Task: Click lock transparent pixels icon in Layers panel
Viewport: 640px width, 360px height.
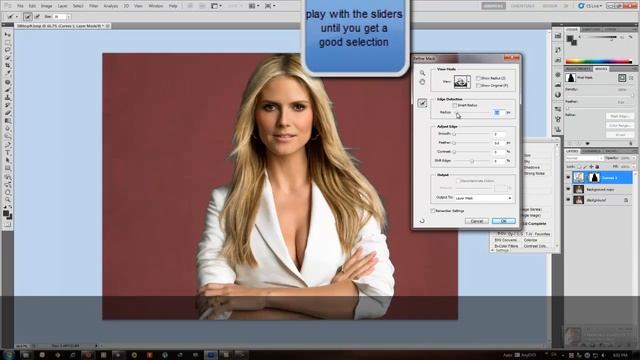Action: [580, 167]
